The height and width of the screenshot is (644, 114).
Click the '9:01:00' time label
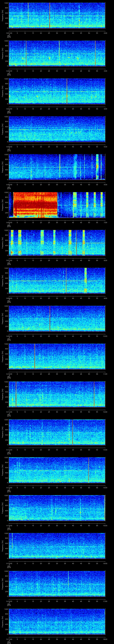click(x=9, y=33)
